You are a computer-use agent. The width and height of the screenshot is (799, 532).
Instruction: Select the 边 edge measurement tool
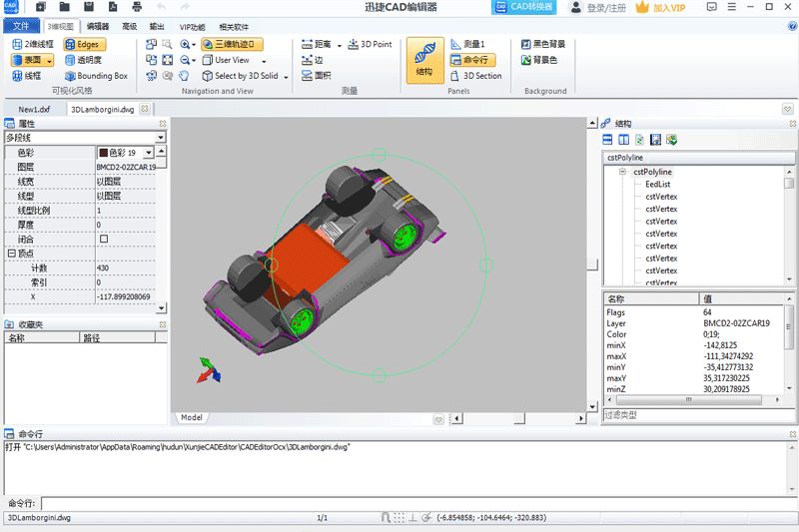[x=313, y=60]
